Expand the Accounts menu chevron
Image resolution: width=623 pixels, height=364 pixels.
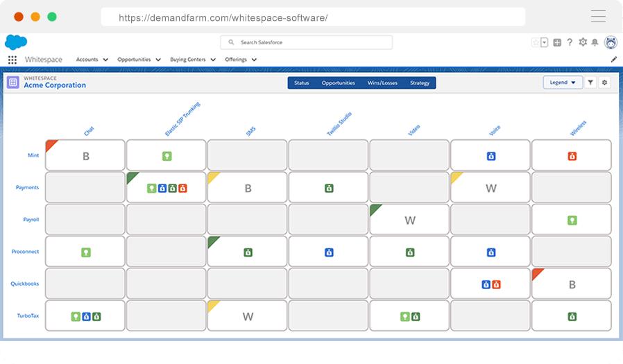click(x=105, y=60)
